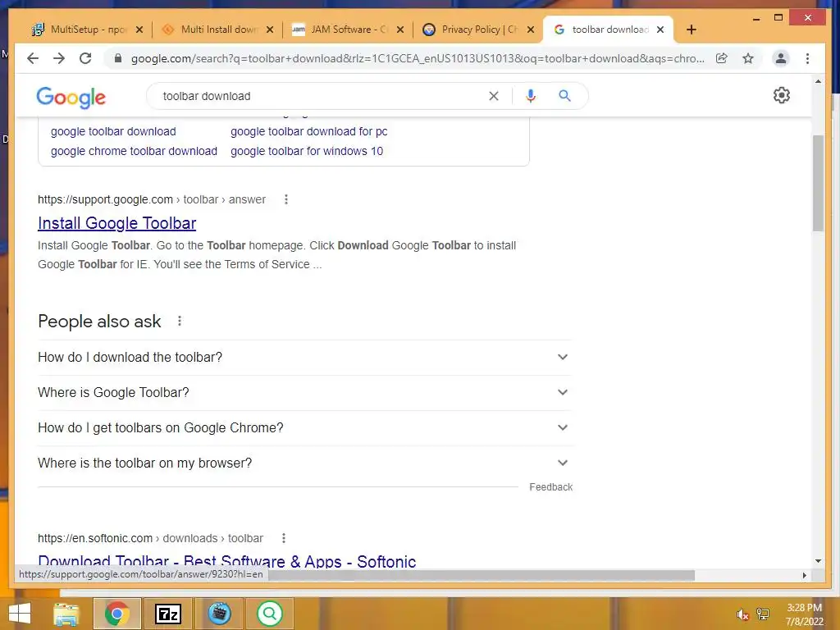Open options for the Softonic result
This screenshot has width=840, height=630.
click(283, 538)
